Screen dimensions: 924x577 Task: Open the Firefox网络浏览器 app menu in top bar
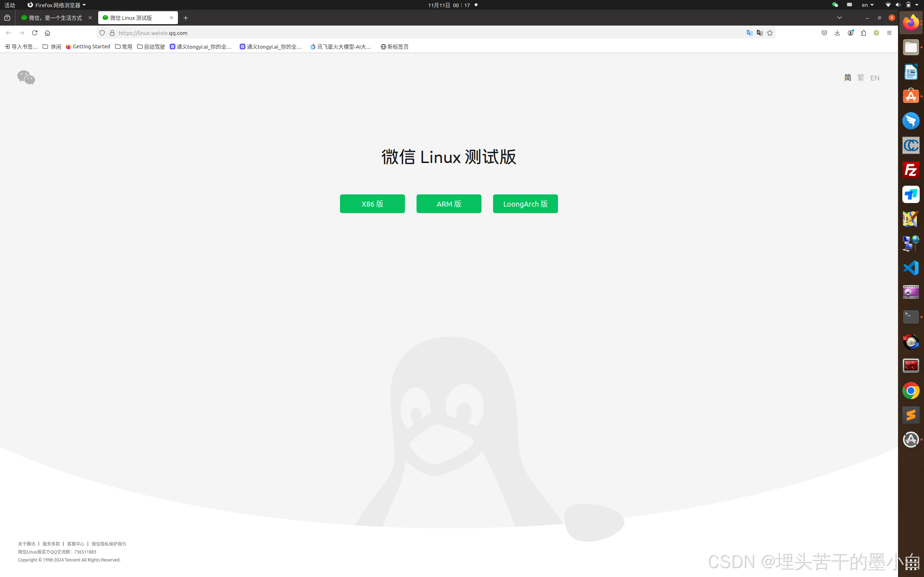[57, 5]
